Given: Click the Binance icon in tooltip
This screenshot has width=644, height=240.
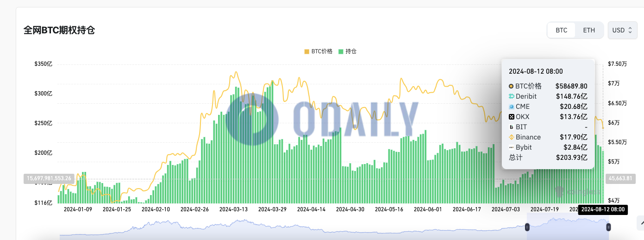Looking at the screenshot, I should pyautogui.click(x=511, y=137).
